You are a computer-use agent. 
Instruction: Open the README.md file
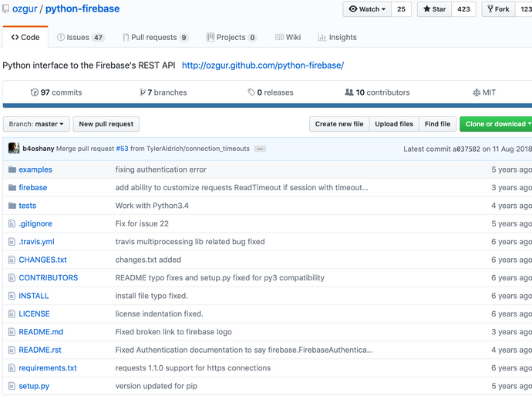click(41, 332)
